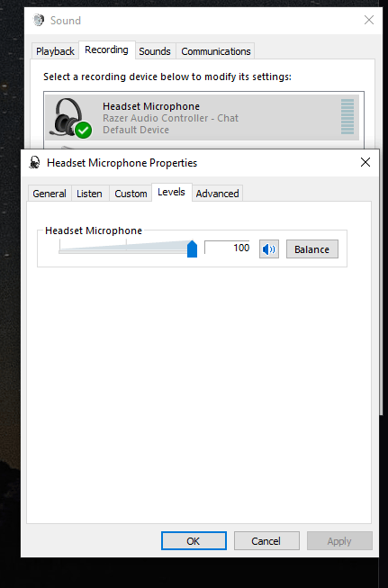Confirm with the OK button
This screenshot has width=388, height=588.
click(194, 541)
